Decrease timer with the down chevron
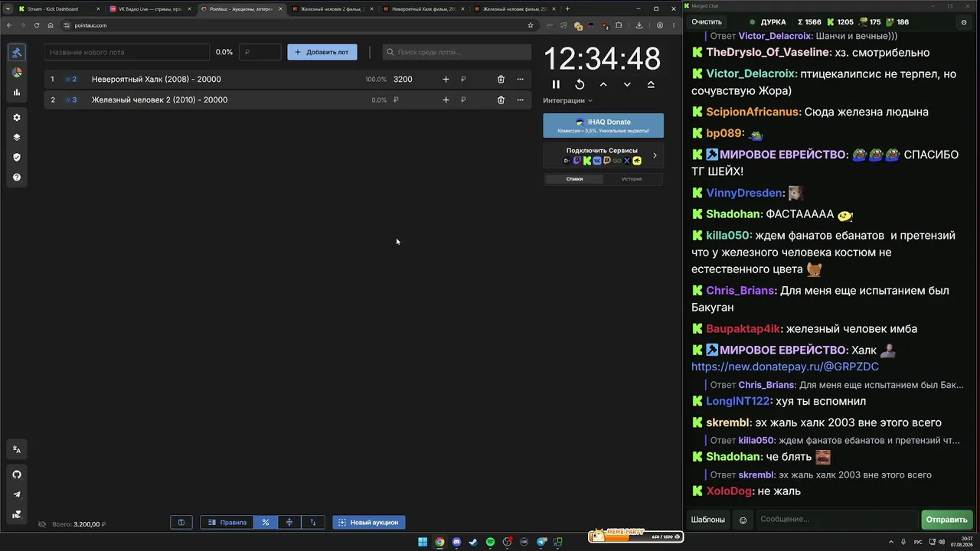This screenshot has height=551, width=980. pyautogui.click(x=627, y=85)
